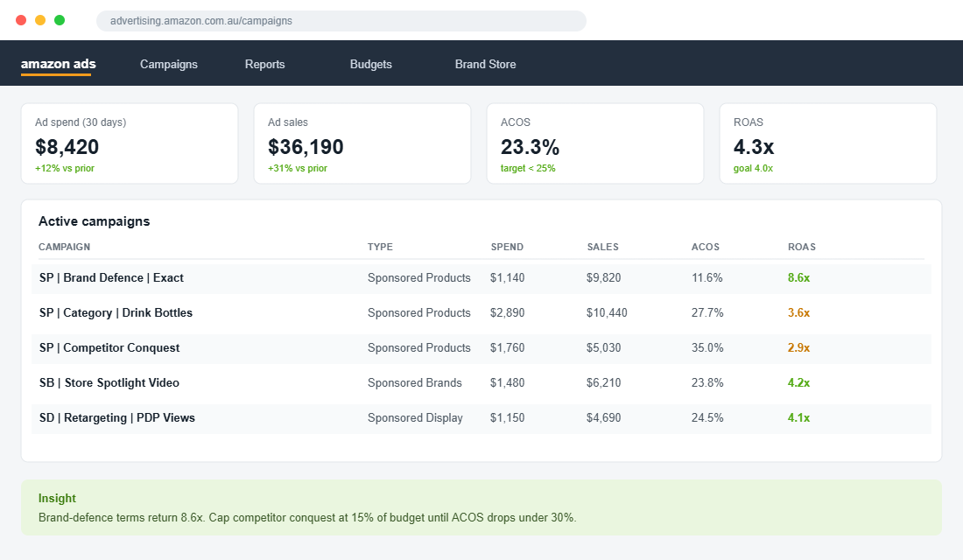Click the 23.3% ACOS value
This screenshot has width=963, height=560.
tap(530, 147)
